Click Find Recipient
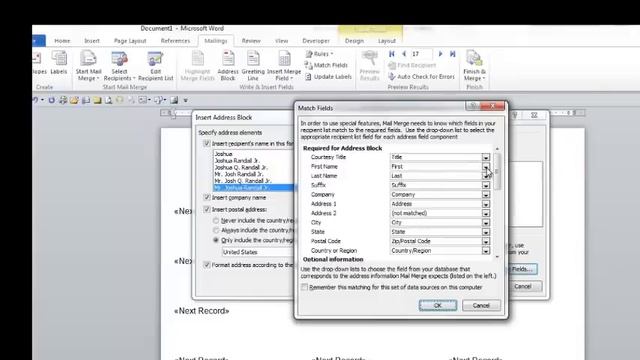The image size is (640, 360). click(x=412, y=65)
